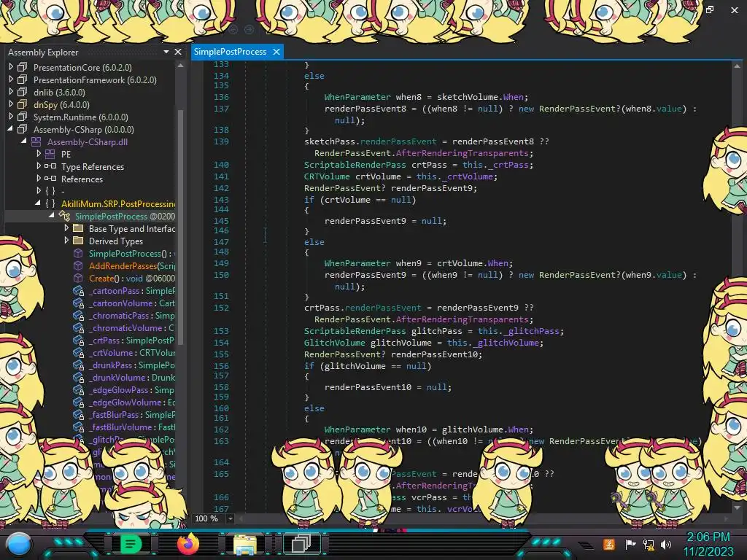Viewport: 747px width, 560px height.
Task: Expand the PE node
Action: 39,154
